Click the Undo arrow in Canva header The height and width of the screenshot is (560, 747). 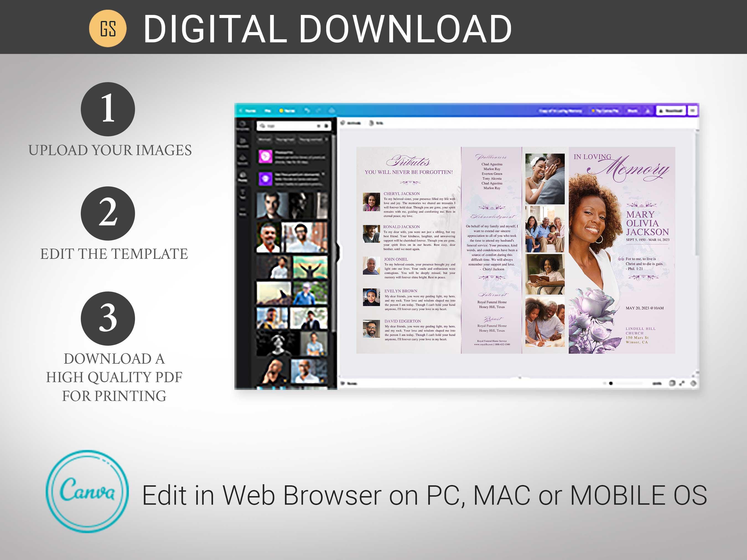(x=307, y=111)
